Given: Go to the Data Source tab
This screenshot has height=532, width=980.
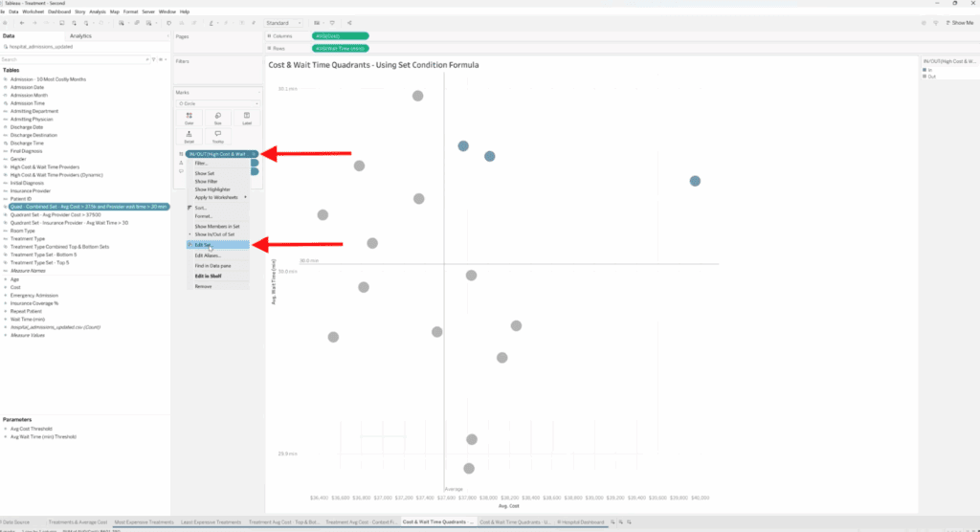Looking at the screenshot, I should click(x=16, y=522).
